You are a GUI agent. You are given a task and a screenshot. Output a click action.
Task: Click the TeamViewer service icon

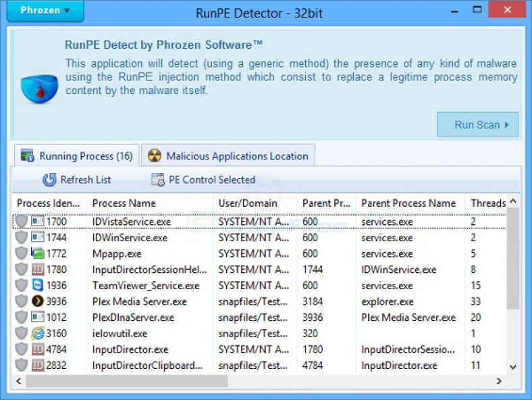tap(38, 285)
